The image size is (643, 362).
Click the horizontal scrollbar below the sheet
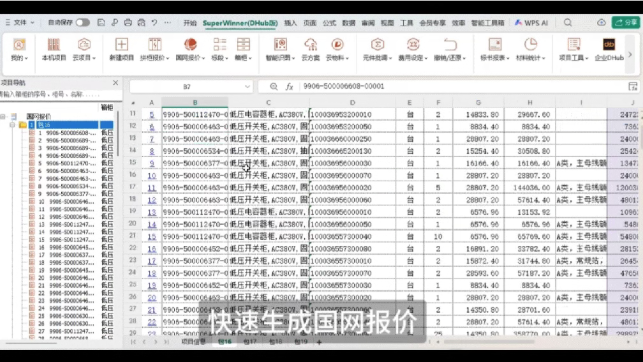pyautogui.click(x=489, y=342)
